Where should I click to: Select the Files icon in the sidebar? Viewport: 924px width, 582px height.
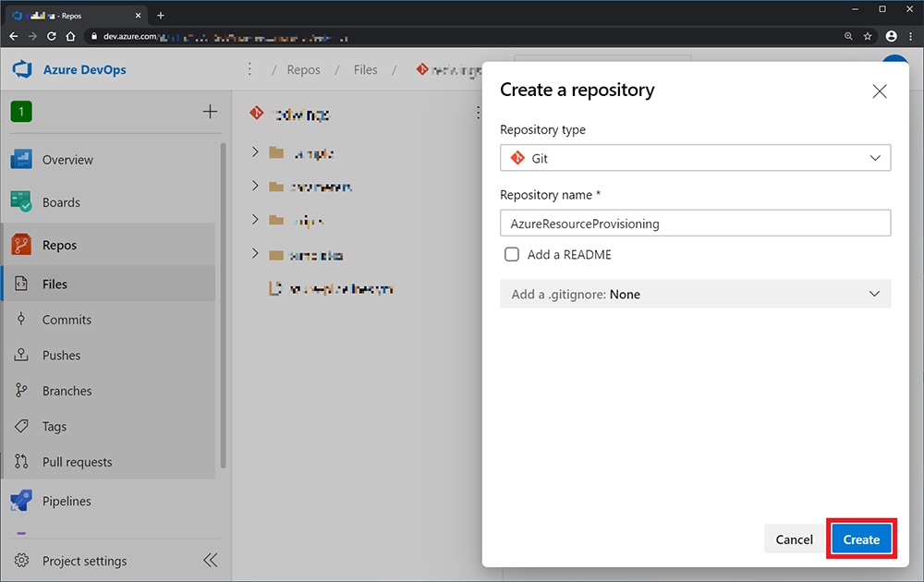click(x=21, y=284)
